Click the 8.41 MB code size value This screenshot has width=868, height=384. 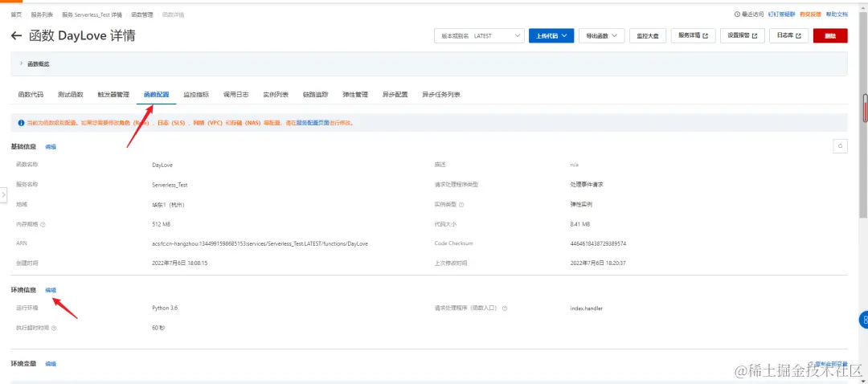point(580,224)
